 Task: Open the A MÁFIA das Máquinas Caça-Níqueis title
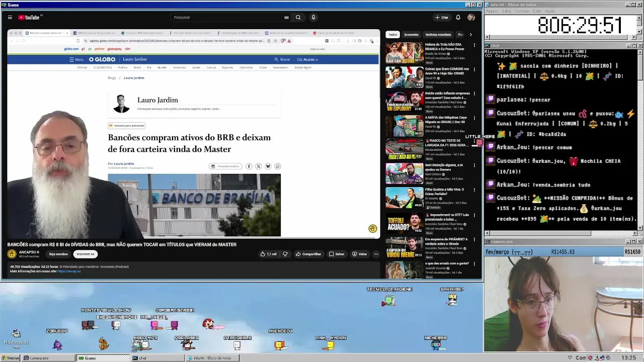[x=447, y=120]
